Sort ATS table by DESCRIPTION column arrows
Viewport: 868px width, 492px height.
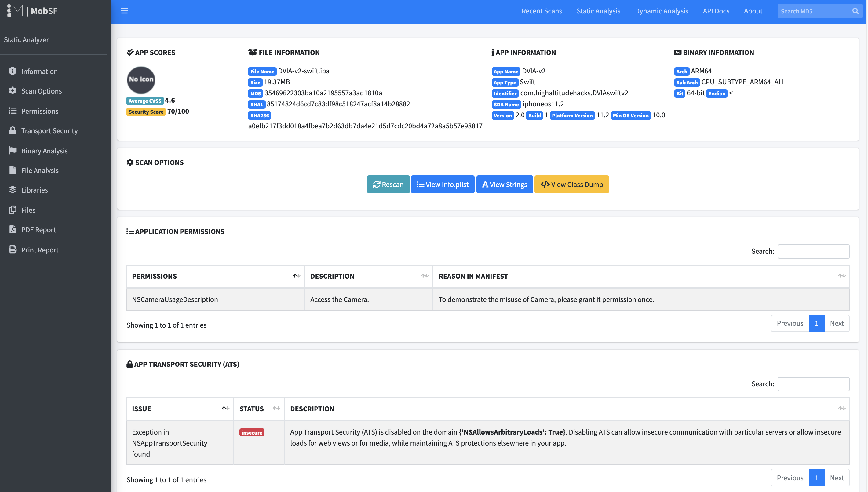(841, 408)
